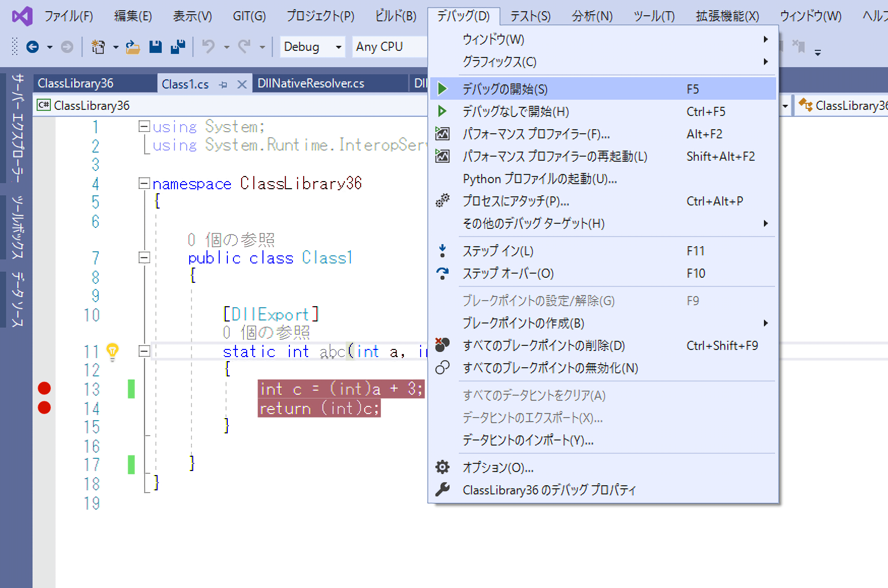Click the Save file toolbar icon
This screenshot has width=888, height=588.
156,47
